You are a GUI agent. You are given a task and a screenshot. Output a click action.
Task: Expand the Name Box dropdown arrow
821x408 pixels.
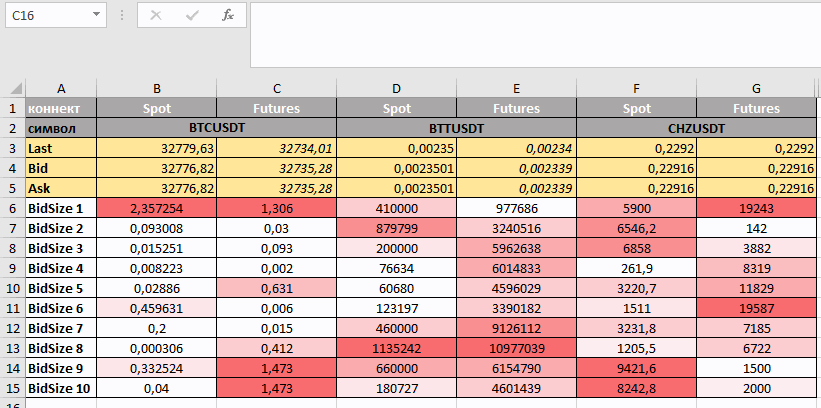pos(96,16)
